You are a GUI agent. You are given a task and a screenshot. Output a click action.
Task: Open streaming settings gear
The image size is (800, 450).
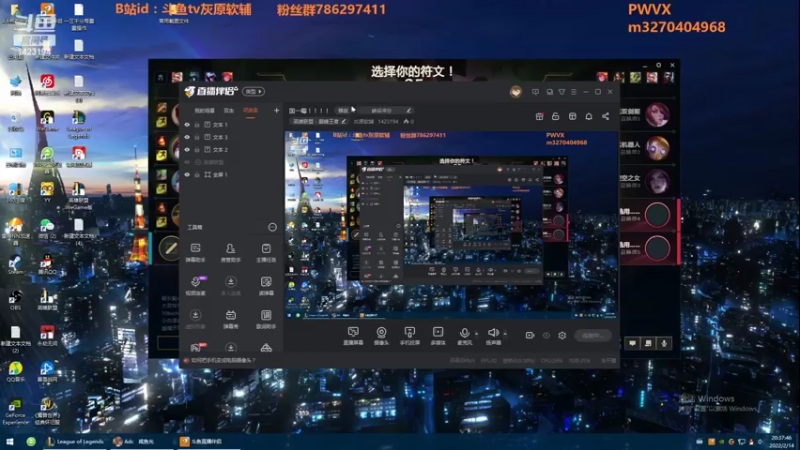pos(562,335)
